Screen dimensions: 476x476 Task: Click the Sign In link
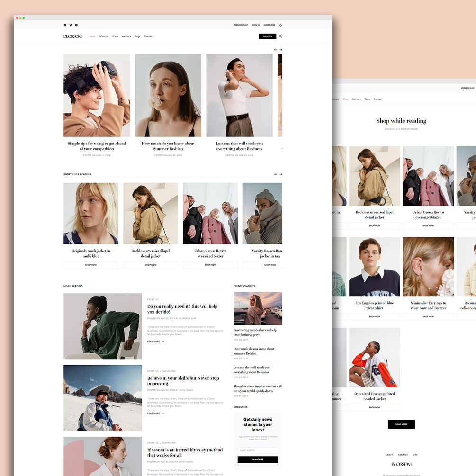256,25
